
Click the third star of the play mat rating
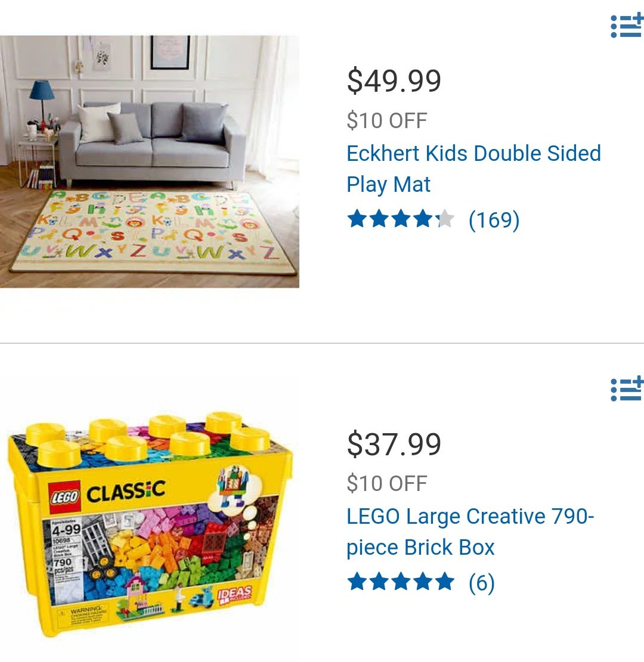401,219
